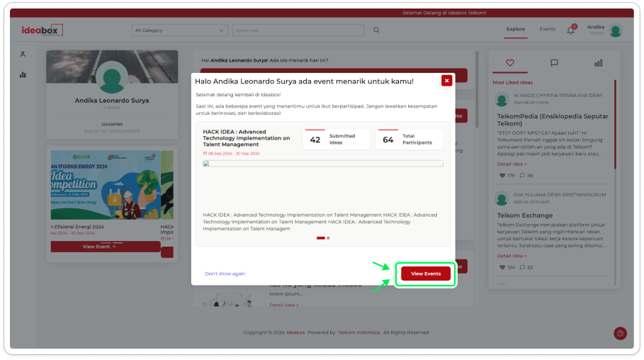Screen dimensions: 644x360
Task: Like the Telkom Exchange idea heart icon
Action: [502, 268]
